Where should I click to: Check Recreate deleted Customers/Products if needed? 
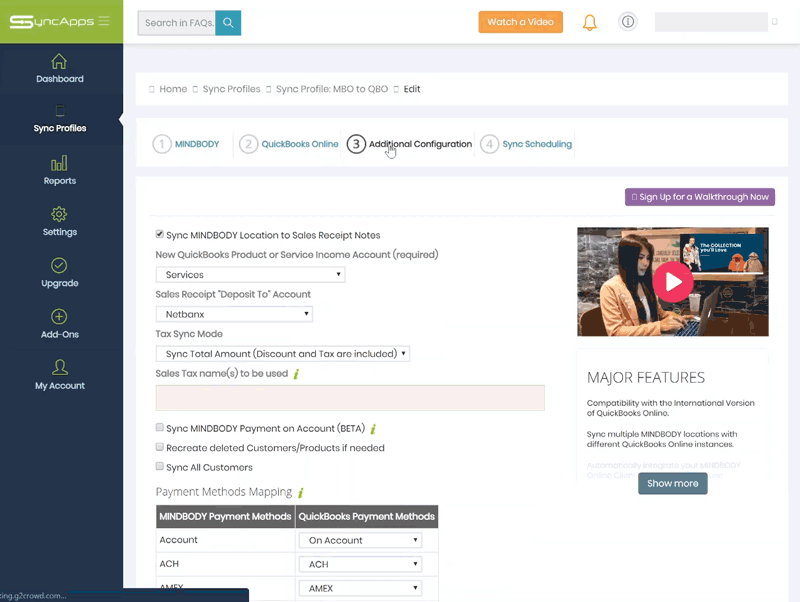tap(160, 447)
